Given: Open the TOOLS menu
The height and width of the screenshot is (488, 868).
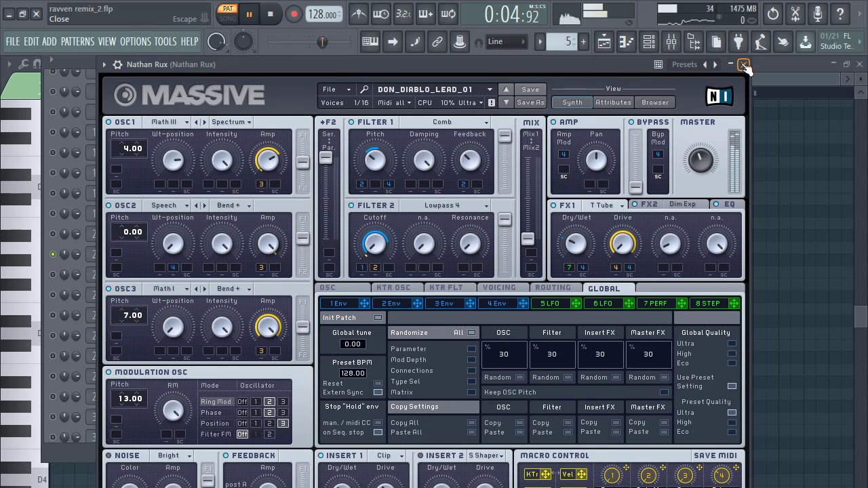Looking at the screenshot, I should click(x=165, y=41).
